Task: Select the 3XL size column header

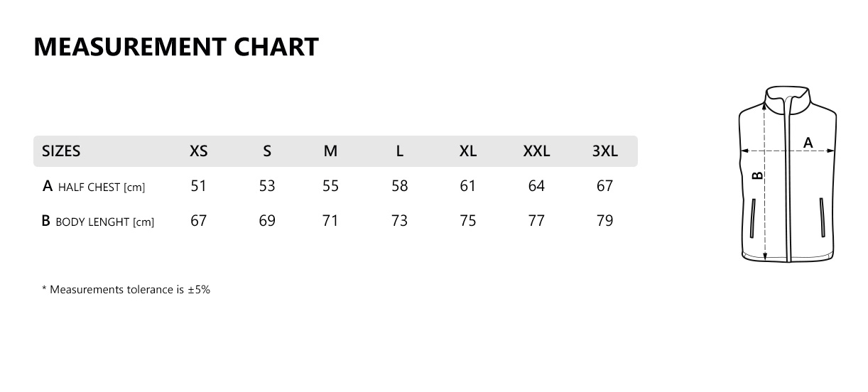Action: [605, 151]
